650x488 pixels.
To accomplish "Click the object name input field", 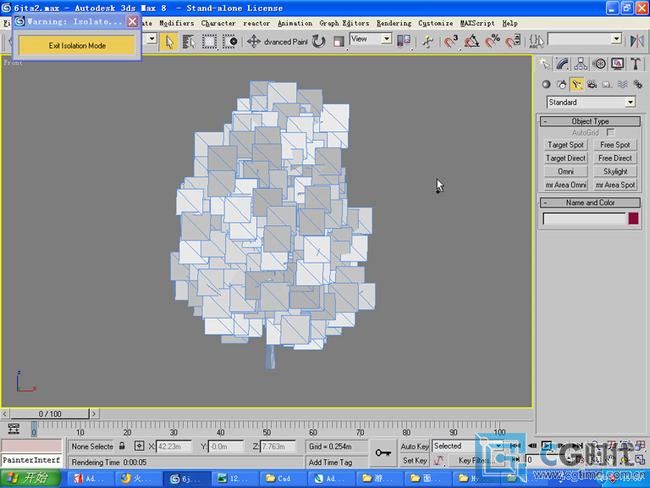I will 584,219.
